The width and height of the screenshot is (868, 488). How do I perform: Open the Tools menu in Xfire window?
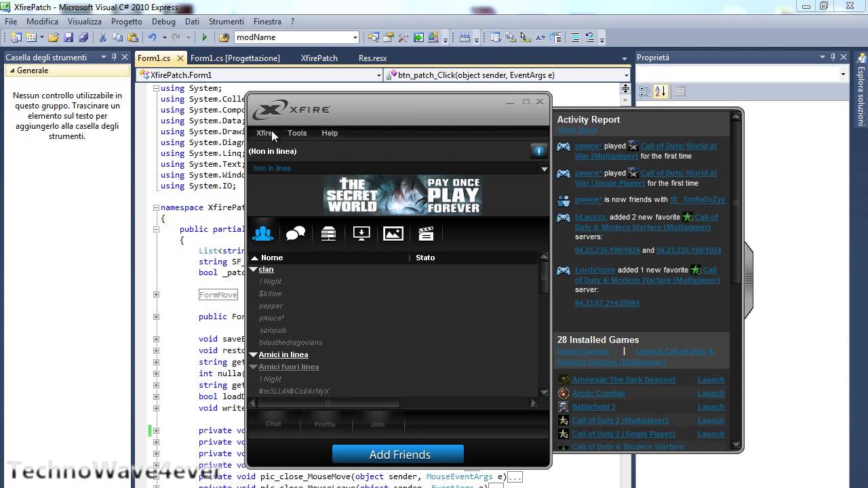coord(297,133)
